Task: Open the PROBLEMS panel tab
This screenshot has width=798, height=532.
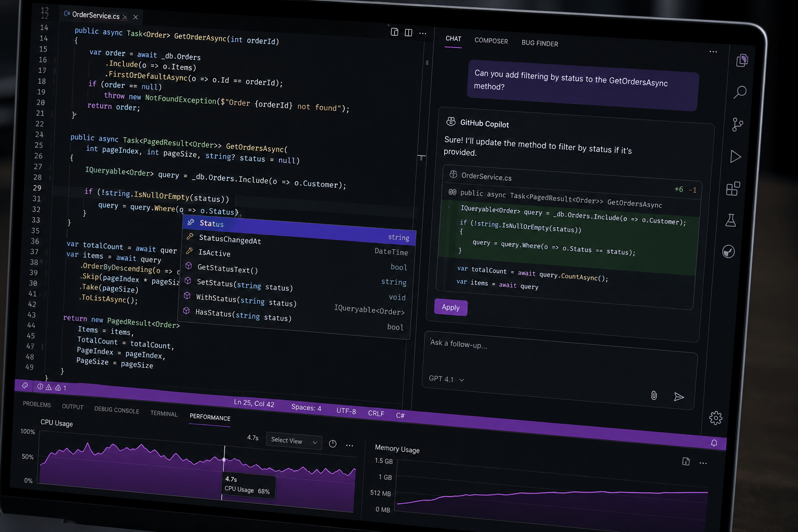Action: click(37, 404)
